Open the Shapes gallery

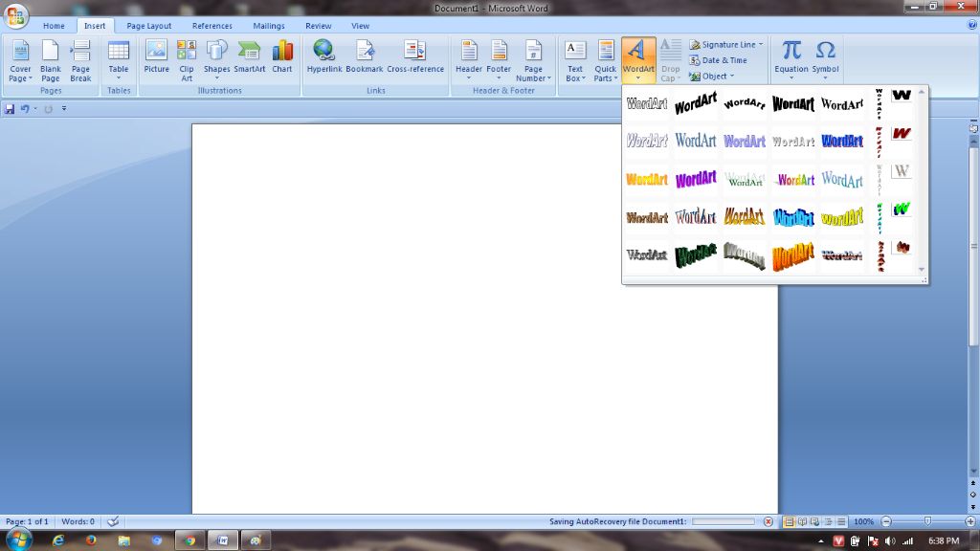[x=217, y=60]
